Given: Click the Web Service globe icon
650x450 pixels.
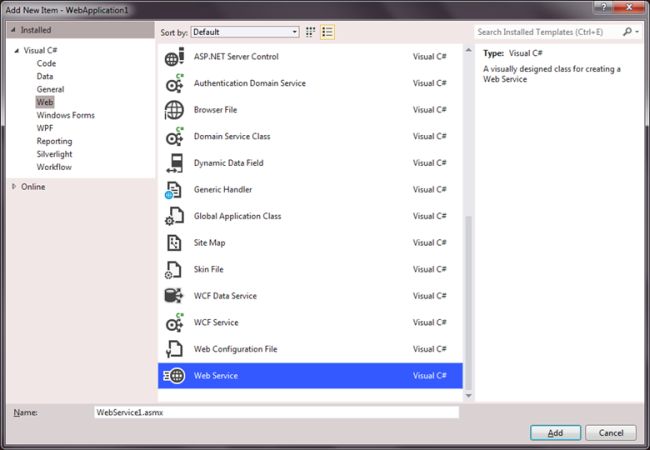Looking at the screenshot, I should tap(174, 376).
